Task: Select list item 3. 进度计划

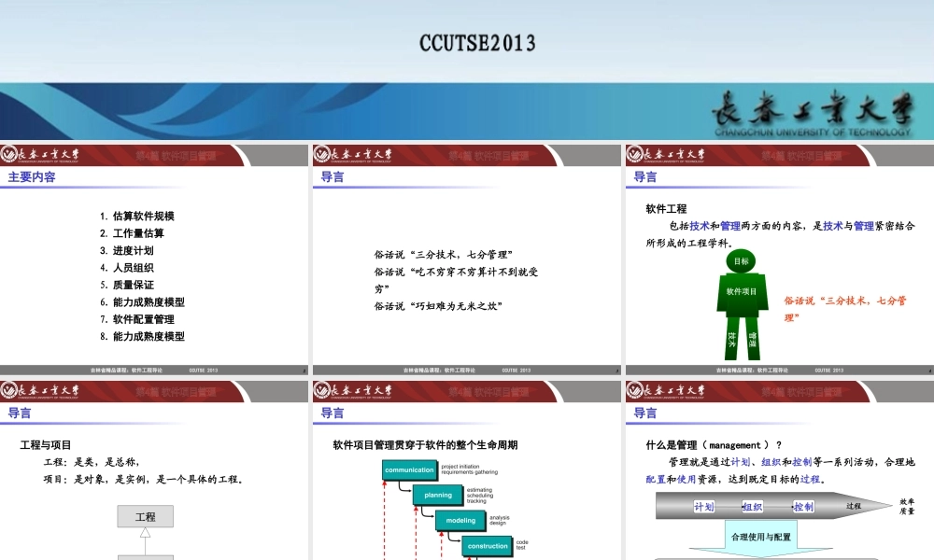Action: click(x=126, y=250)
